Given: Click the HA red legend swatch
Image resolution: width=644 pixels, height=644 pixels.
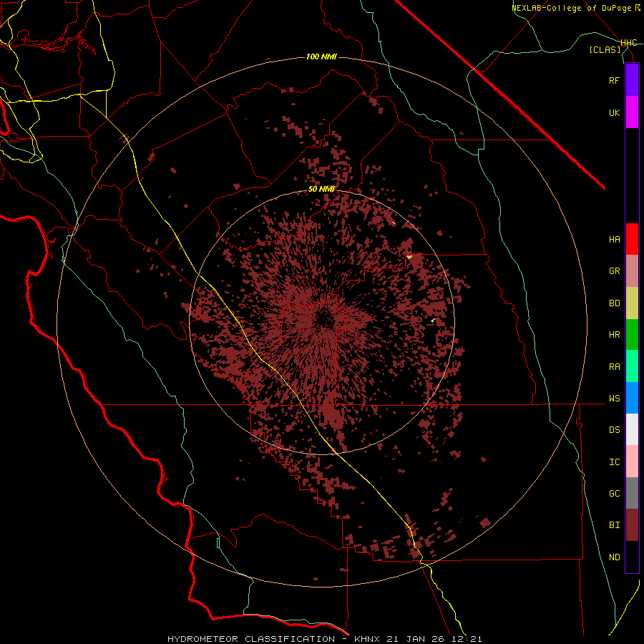Looking at the screenshot, I should (632, 239).
